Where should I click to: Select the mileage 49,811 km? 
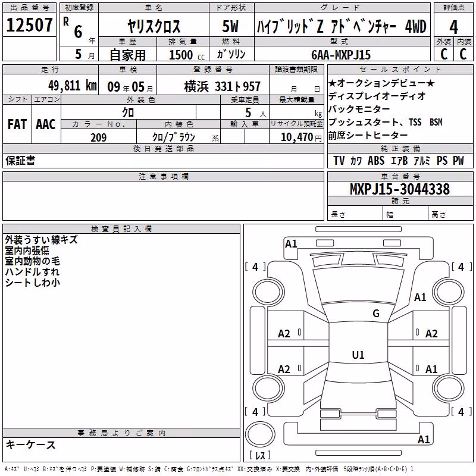coord(73,86)
